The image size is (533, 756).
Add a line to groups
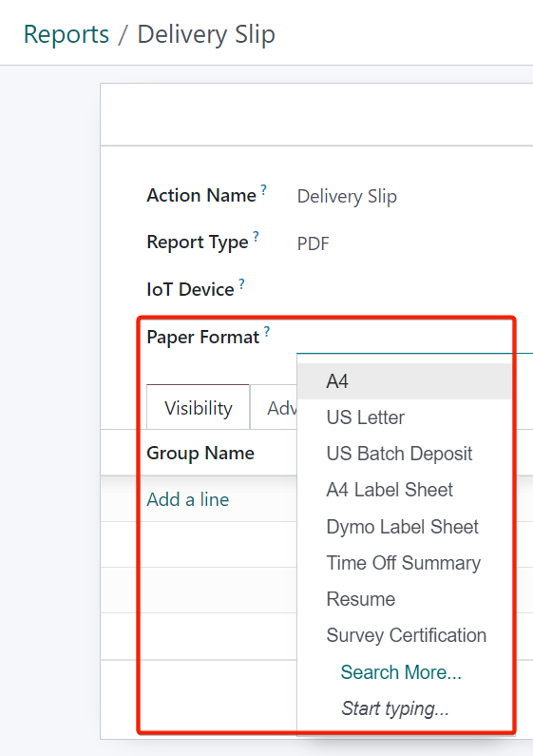(x=188, y=499)
